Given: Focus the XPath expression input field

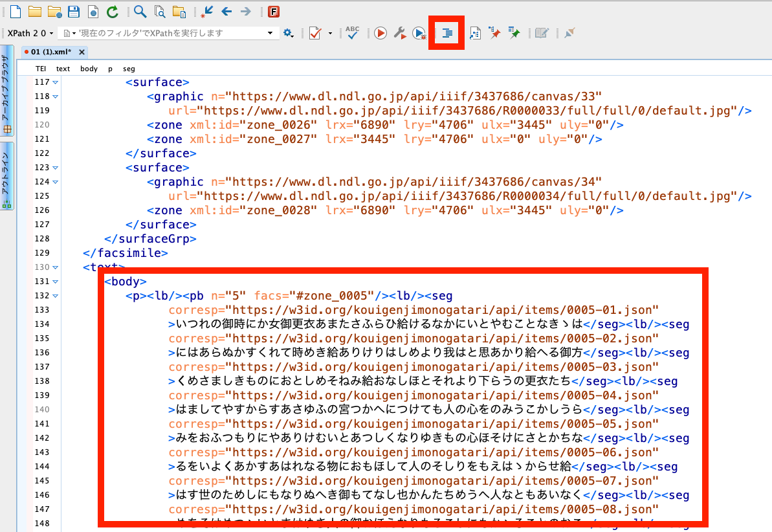Looking at the screenshot, I should tap(170, 33).
